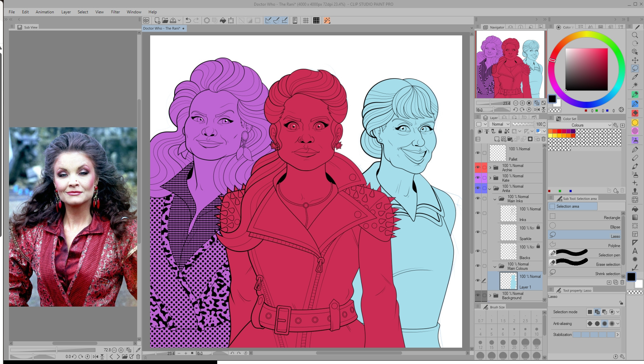Click the Clear (deselect) spinner icon
The height and width of the screenshot is (364, 644).
[207, 20]
